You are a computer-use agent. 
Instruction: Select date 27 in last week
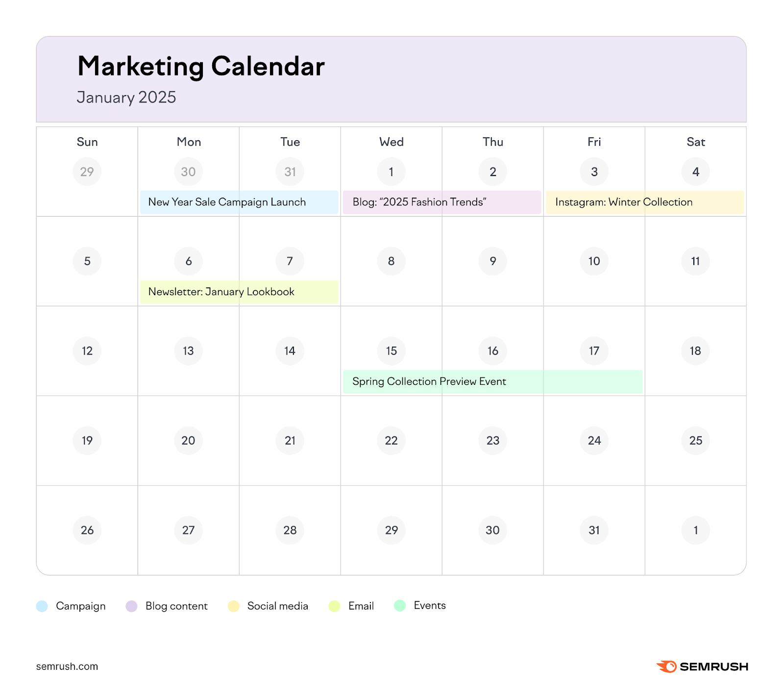188,530
